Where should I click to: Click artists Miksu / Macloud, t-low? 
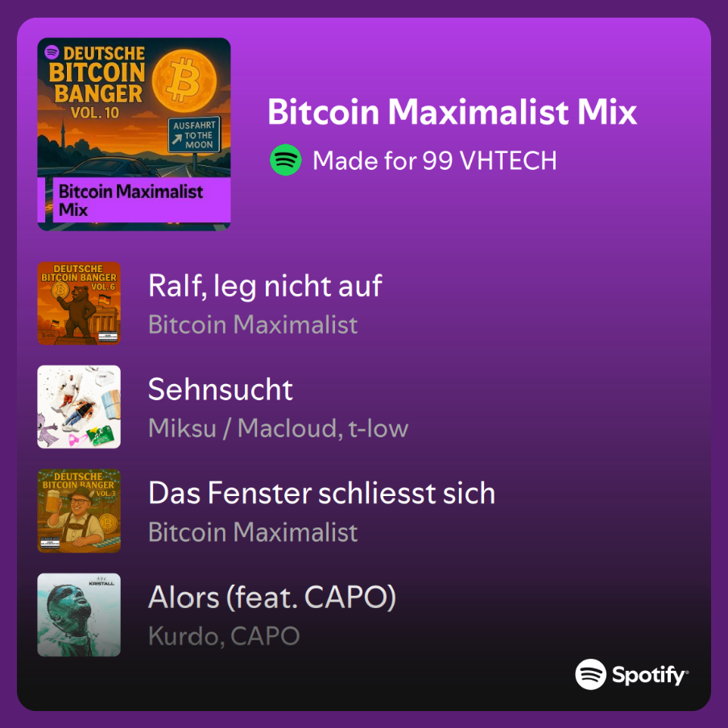pos(278,428)
